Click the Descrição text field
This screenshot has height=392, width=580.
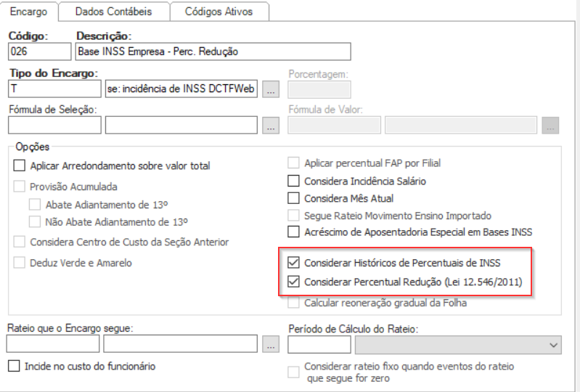[213, 52]
